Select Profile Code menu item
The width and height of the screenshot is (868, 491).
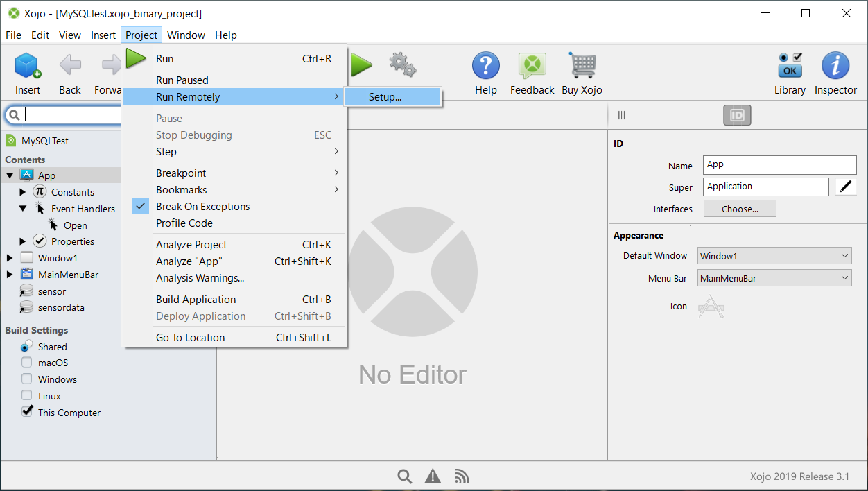pos(234,223)
